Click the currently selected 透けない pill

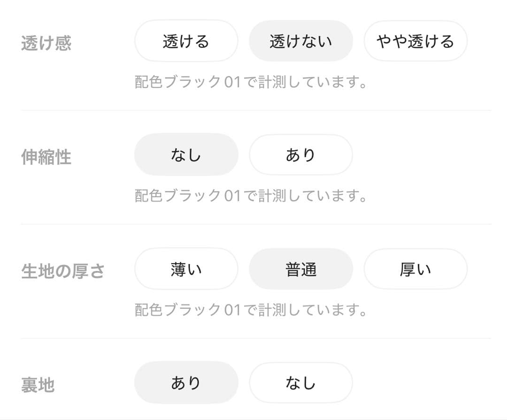pyautogui.click(x=301, y=41)
